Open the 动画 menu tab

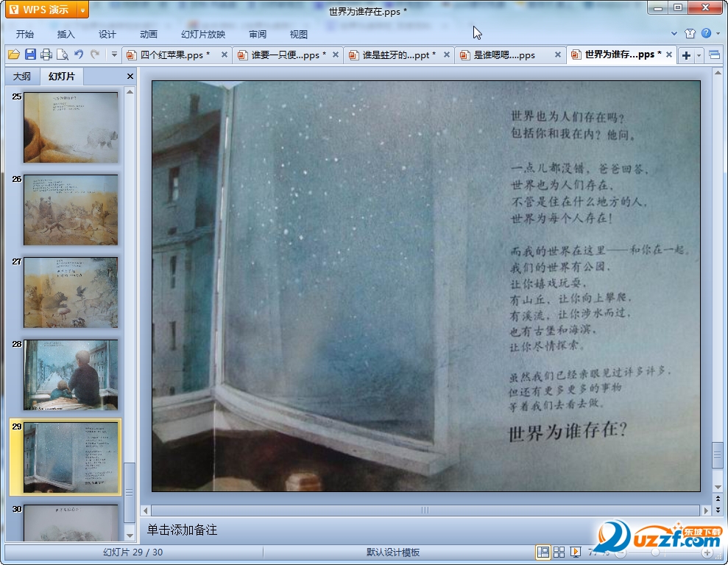pos(149,34)
